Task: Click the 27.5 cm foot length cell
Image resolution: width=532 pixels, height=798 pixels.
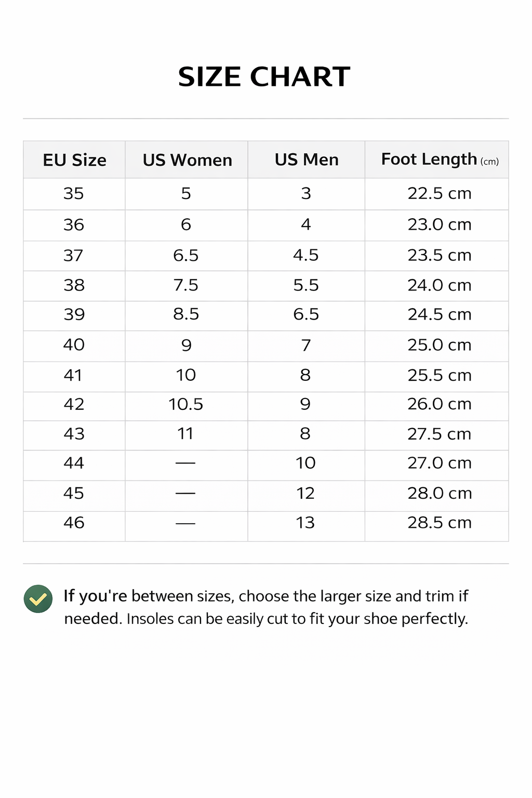Action: (x=439, y=434)
